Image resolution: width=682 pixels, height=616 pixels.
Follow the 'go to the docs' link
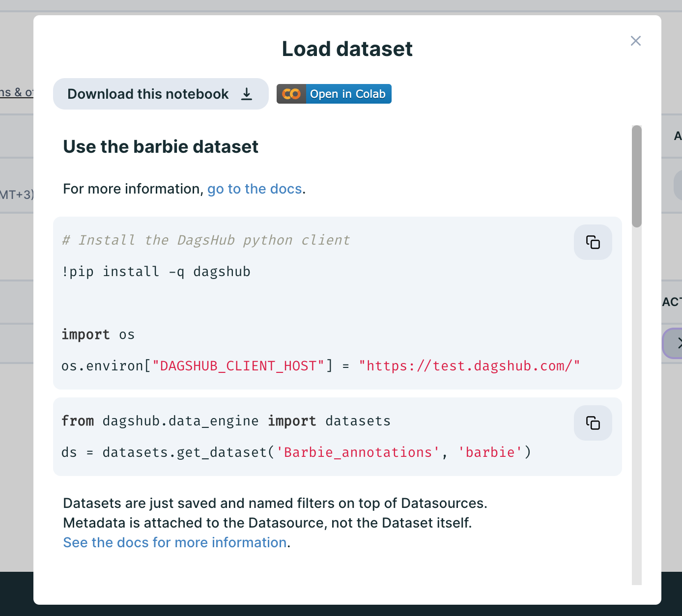(254, 189)
